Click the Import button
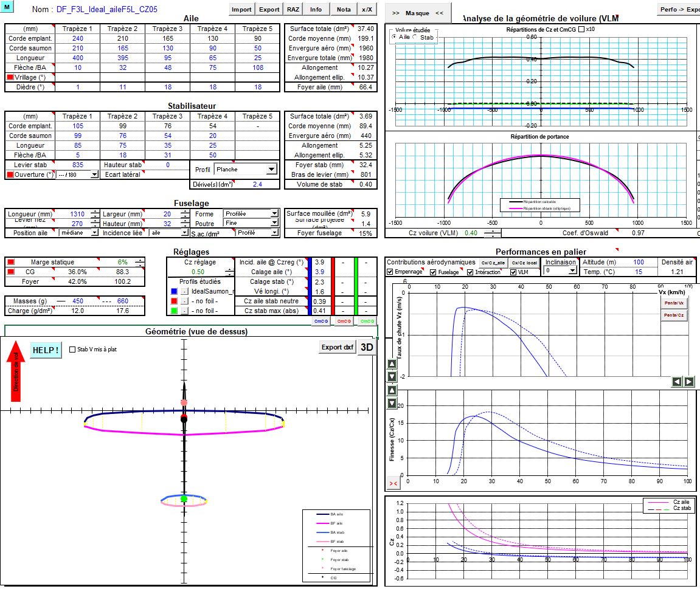The width and height of the screenshot is (700, 589). (x=241, y=9)
